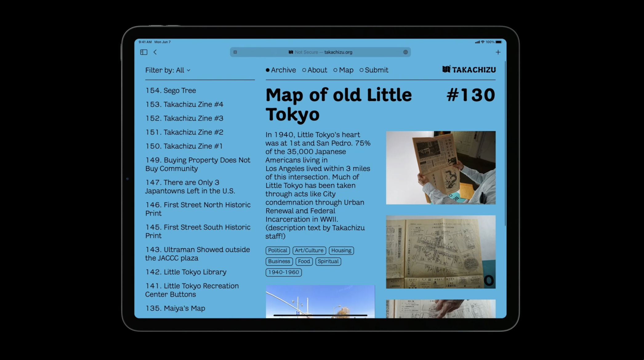This screenshot has height=360, width=644.
Task: Tap the battery status icon
Action: (499, 42)
